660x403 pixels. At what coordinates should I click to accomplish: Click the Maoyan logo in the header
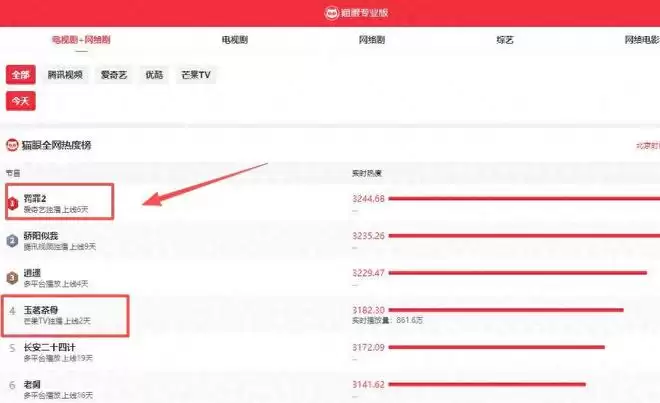point(333,12)
